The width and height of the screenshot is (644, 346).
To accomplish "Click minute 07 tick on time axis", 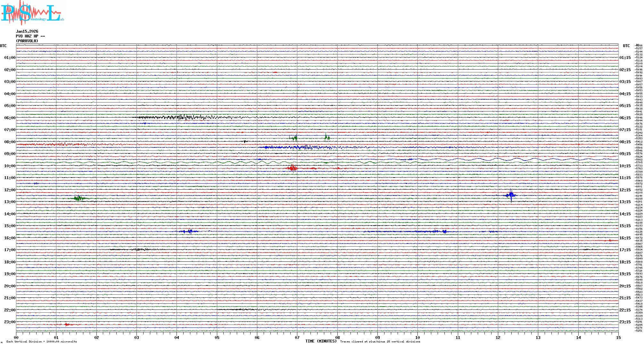I will pos(297,337).
